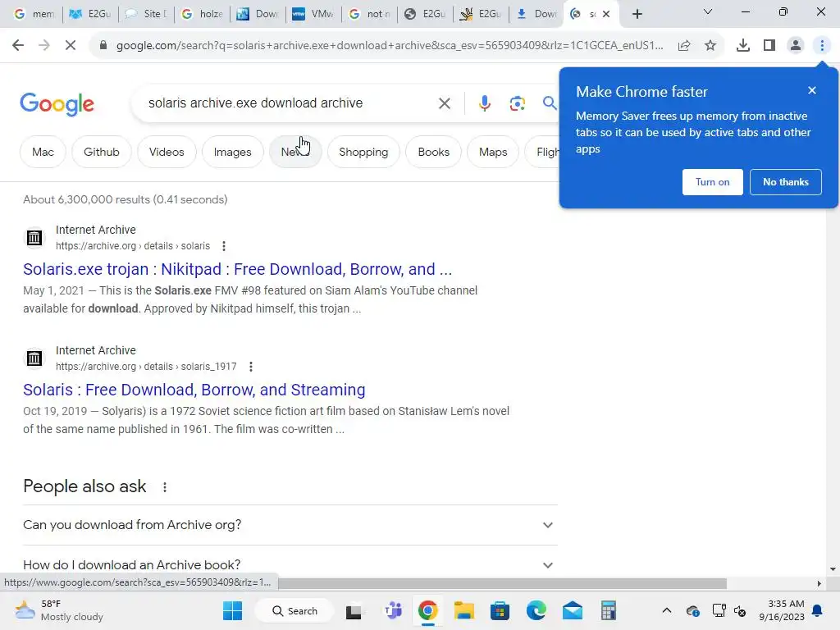Expand 'Can you download from Archive org?'
This screenshot has height=630, width=840.
point(290,525)
